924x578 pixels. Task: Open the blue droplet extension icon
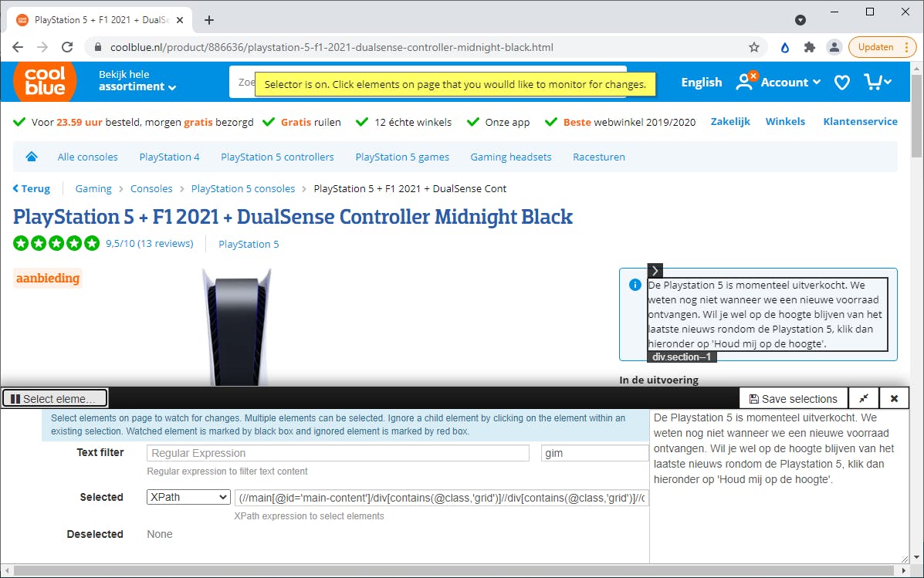[784, 48]
